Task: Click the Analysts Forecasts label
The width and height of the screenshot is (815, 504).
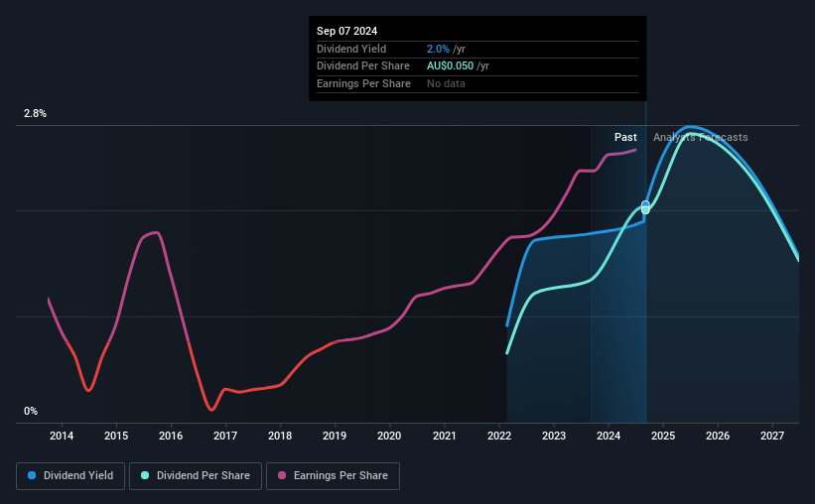Action: (x=700, y=137)
